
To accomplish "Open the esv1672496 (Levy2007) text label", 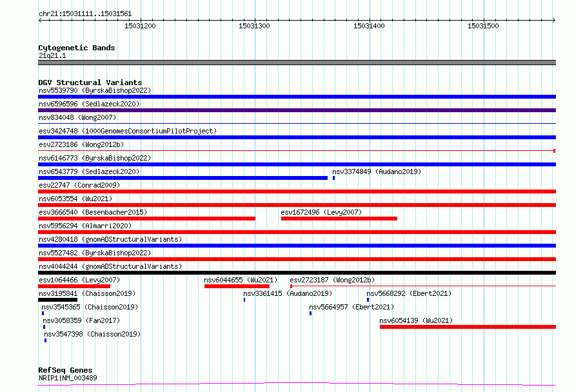I will (321, 212).
